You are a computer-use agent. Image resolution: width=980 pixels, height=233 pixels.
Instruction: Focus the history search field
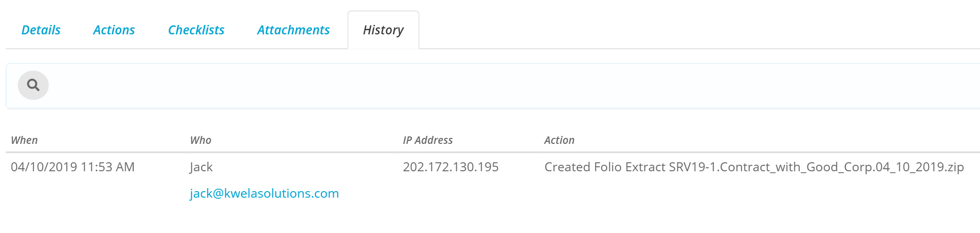[x=512, y=86]
